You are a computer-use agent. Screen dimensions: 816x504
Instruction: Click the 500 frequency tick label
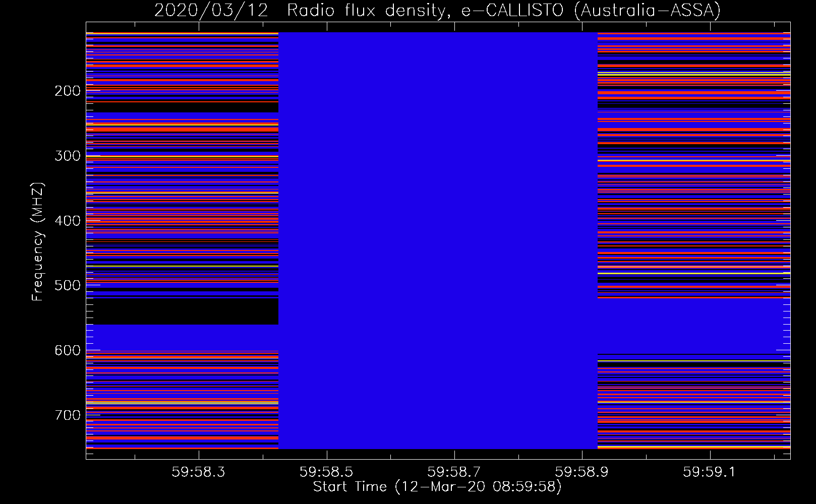(68, 286)
